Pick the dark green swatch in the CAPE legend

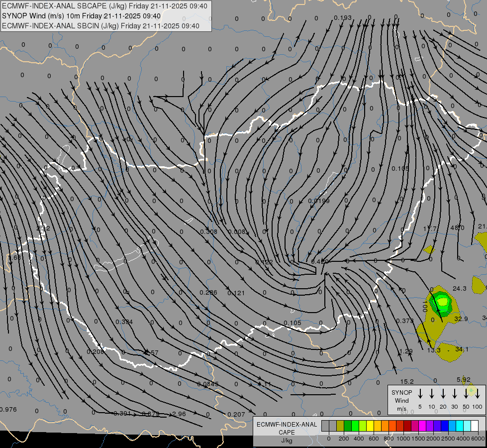pos(348,426)
